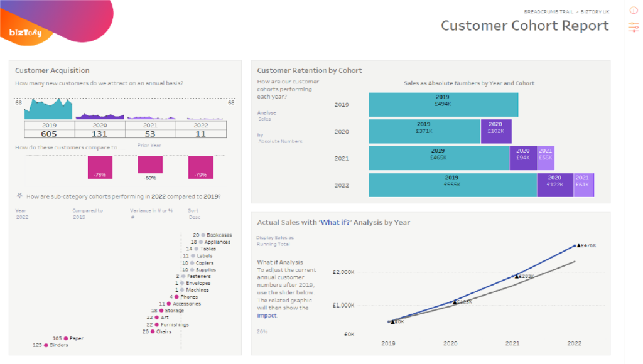Select the Binders dot in cohort chart
The image size is (643, 364).
click(x=46, y=345)
